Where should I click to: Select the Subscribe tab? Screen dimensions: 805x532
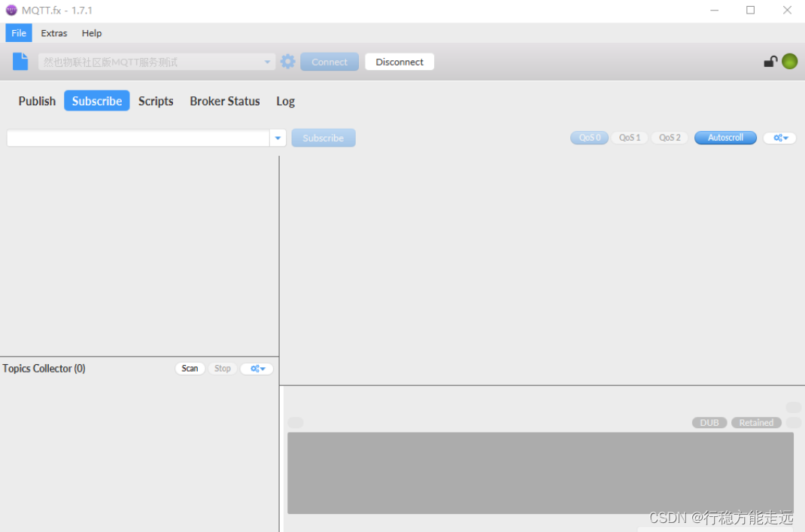tap(97, 101)
